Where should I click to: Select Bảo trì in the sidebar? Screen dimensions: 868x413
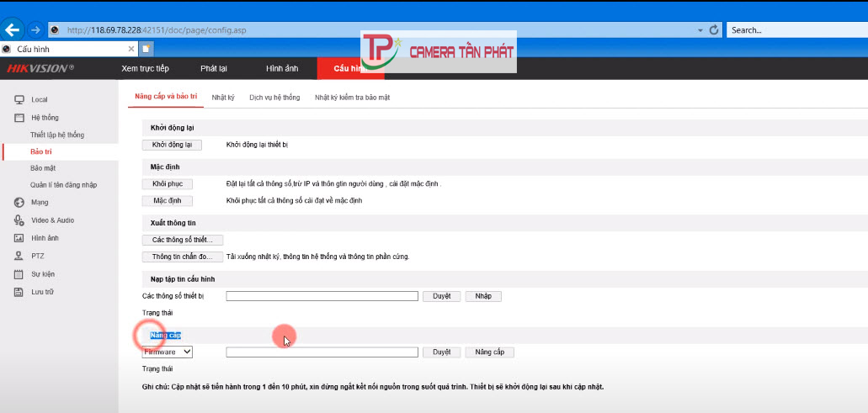coord(41,151)
